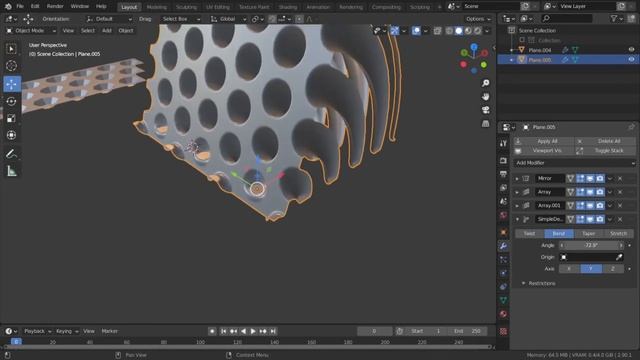Screen dimensions: 640x360
Task: Open the Select Box drag dropdown
Action: point(181,19)
